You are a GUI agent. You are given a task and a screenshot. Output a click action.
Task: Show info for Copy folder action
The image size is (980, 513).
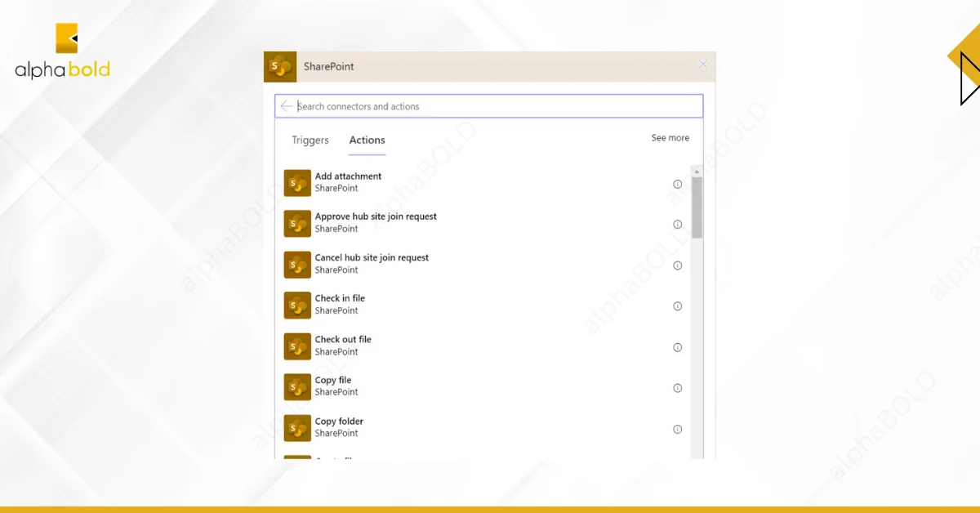pos(677,429)
